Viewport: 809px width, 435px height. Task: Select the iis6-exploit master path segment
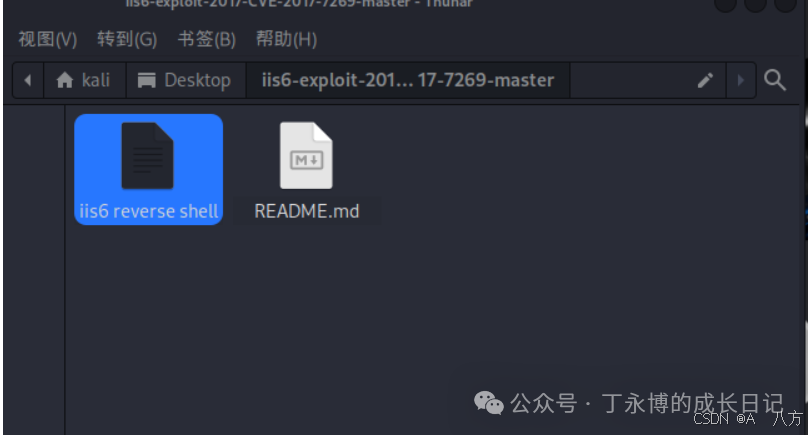click(408, 80)
